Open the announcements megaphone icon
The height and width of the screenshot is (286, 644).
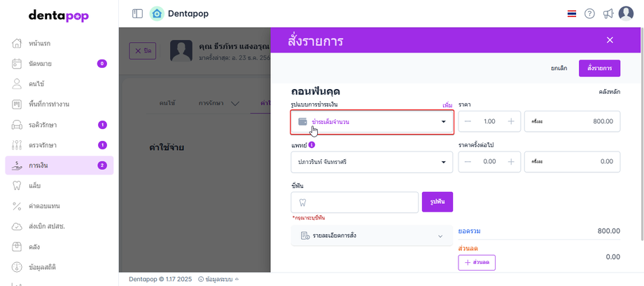(608, 13)
